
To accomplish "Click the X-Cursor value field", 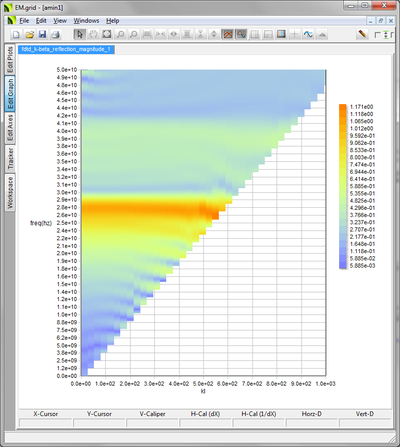I will point(46,423).
